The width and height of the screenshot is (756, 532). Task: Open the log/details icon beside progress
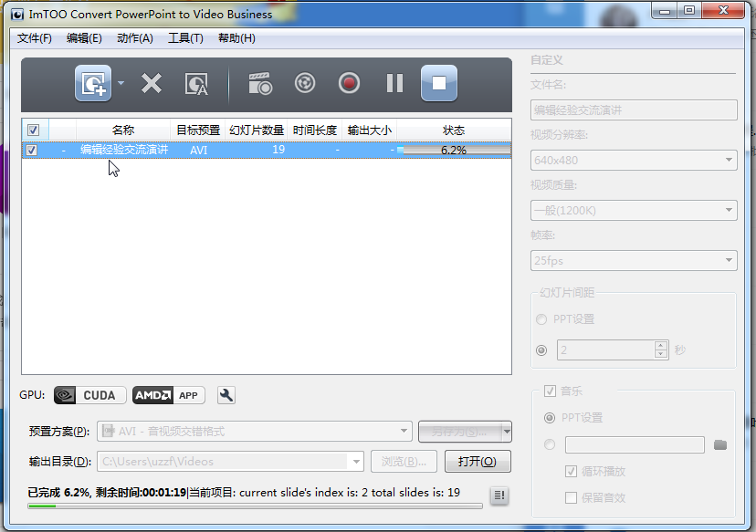coord(499,495)
